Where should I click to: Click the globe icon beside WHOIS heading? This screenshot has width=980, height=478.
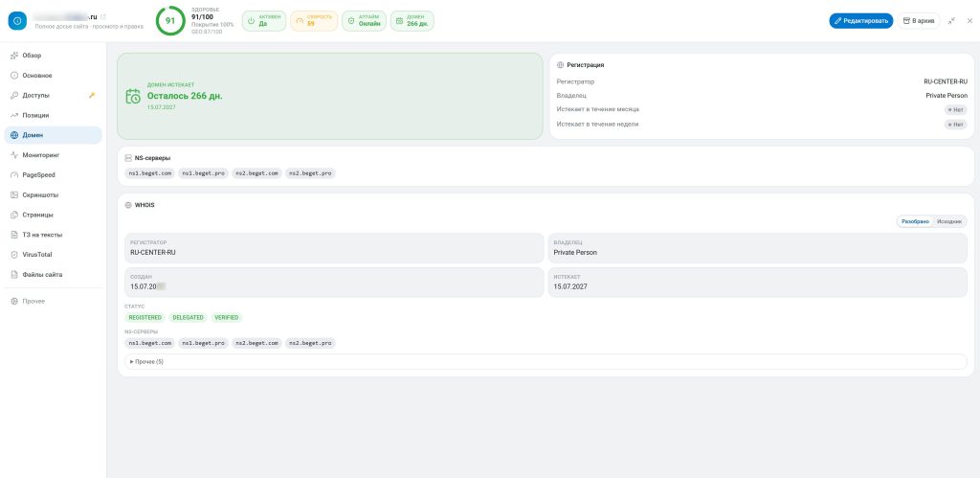(129, 205)
